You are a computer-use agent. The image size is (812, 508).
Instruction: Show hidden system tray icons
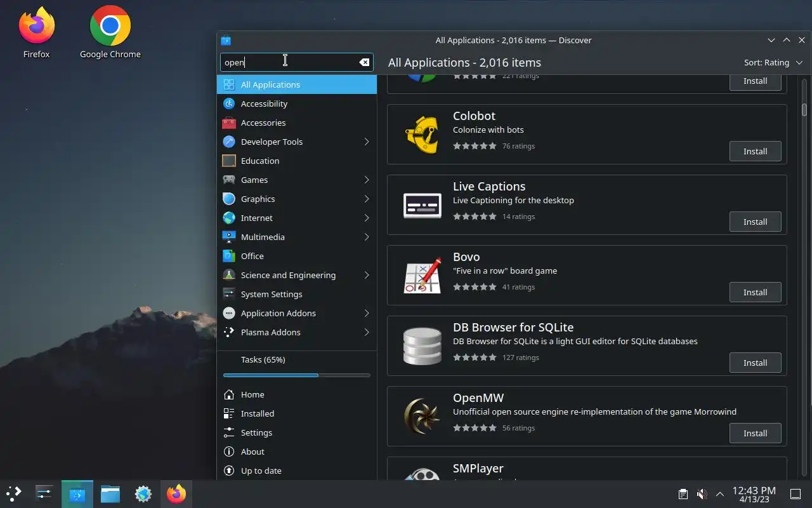(x=720, y=494)
